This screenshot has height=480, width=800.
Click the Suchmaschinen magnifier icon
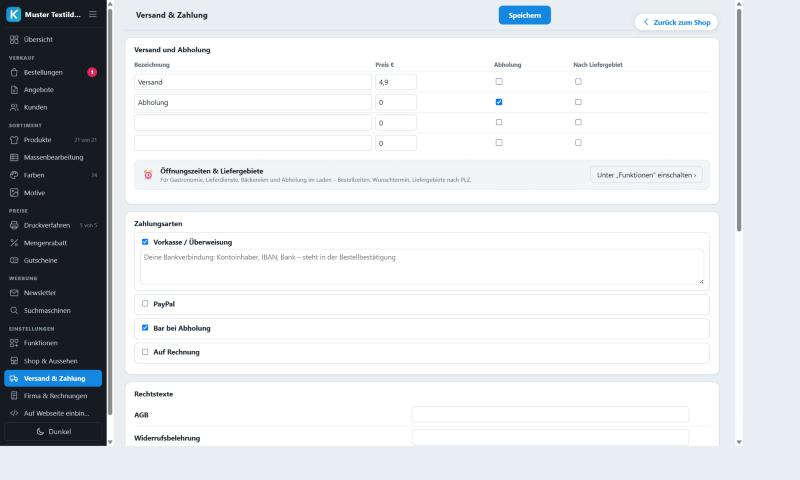pyautogui.click(x=14, y=310)
